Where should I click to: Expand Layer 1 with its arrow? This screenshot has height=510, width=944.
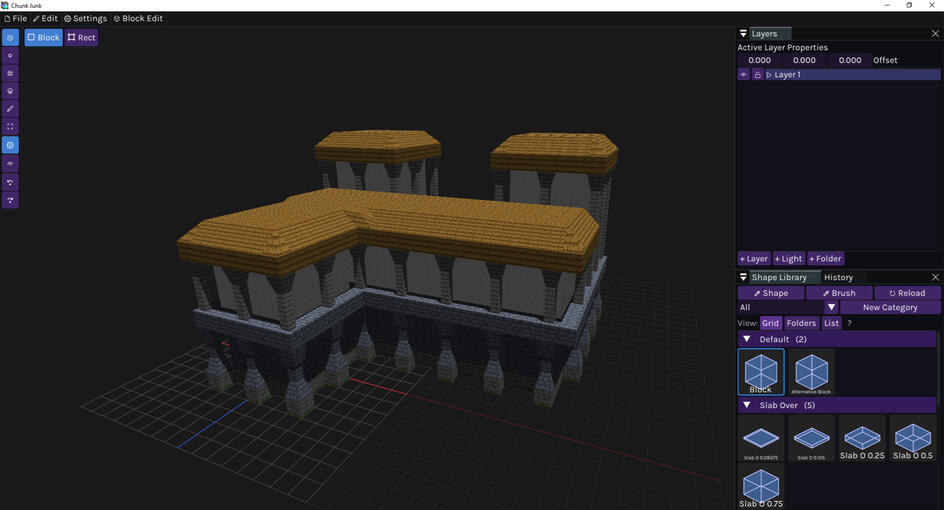pyautogui.click(x=769, y=75)
